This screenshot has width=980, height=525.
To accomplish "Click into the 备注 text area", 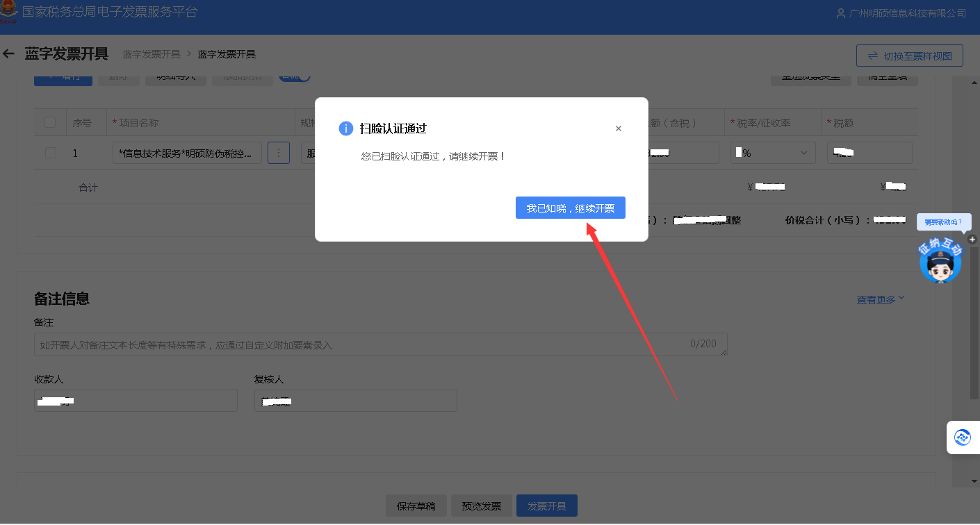I will point(361,344).
